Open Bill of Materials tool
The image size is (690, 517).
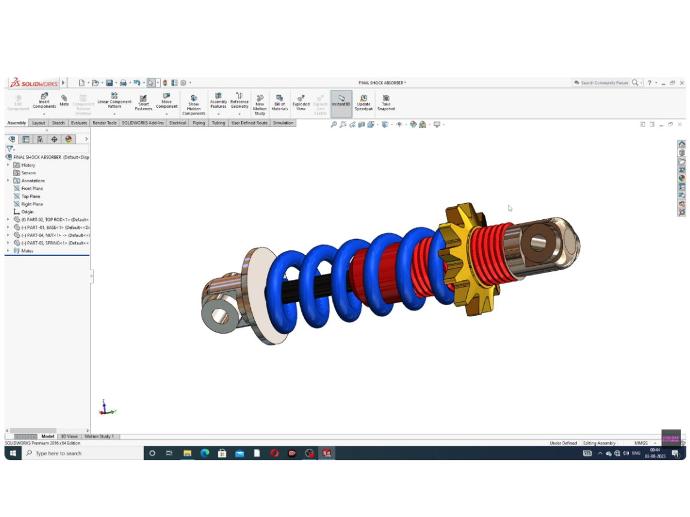click(279, 101)
